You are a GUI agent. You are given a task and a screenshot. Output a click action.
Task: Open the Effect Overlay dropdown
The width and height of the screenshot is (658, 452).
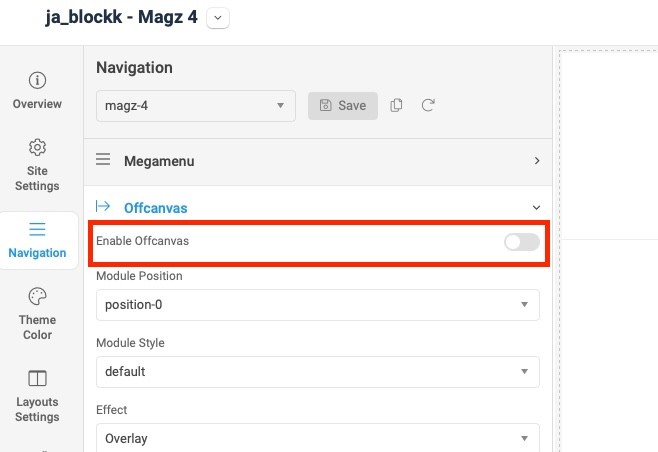pyautogui.click(x=317, y=438)
